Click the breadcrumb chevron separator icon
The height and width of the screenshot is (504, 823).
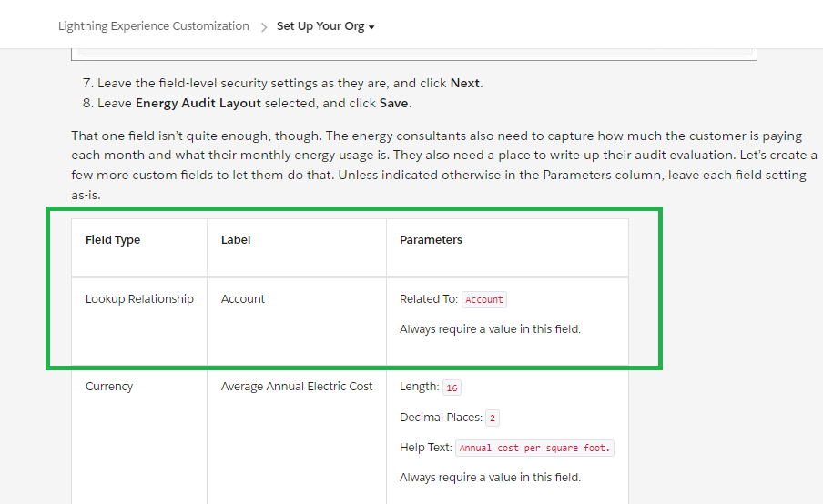click(263, 26)
